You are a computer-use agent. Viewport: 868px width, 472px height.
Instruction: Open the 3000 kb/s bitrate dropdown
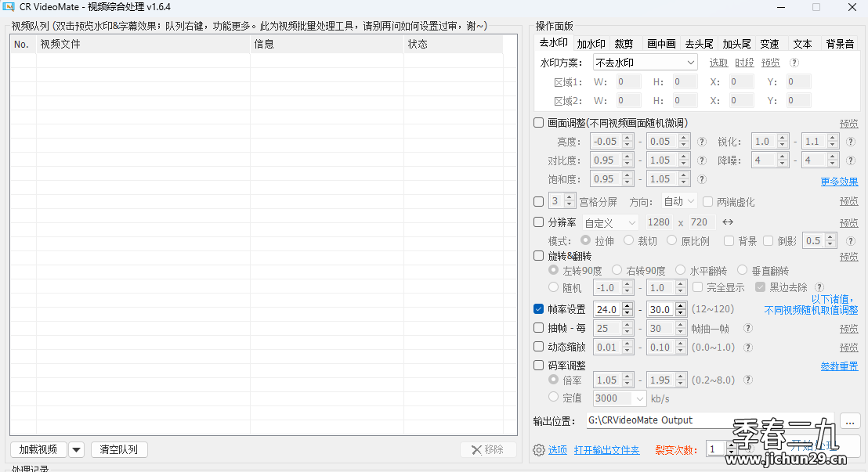coord(620,398)
